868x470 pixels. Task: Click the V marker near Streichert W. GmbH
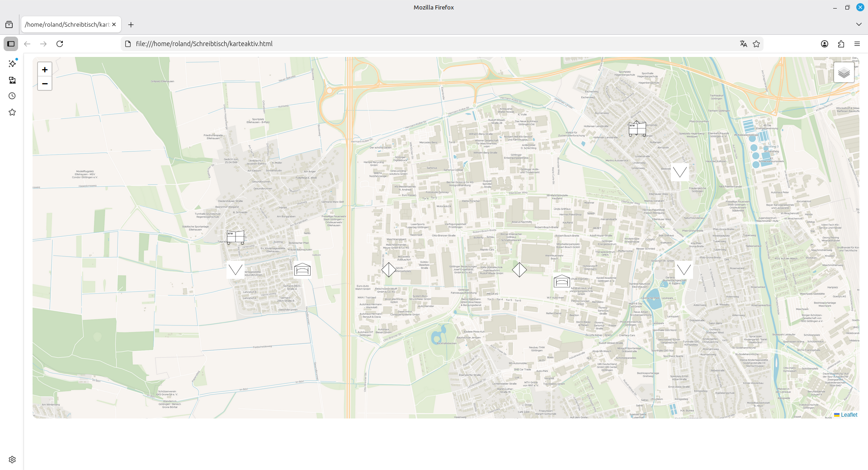(x=684, y=270)
